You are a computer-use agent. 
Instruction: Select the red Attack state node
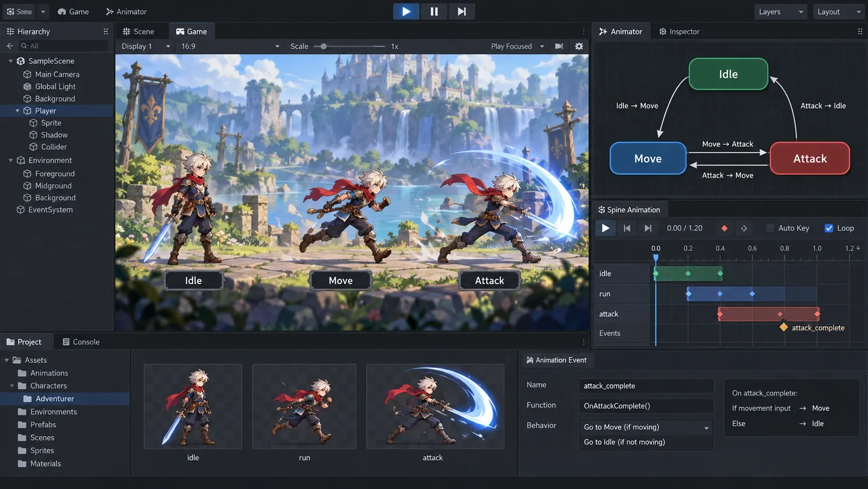(x=810, y=158)
